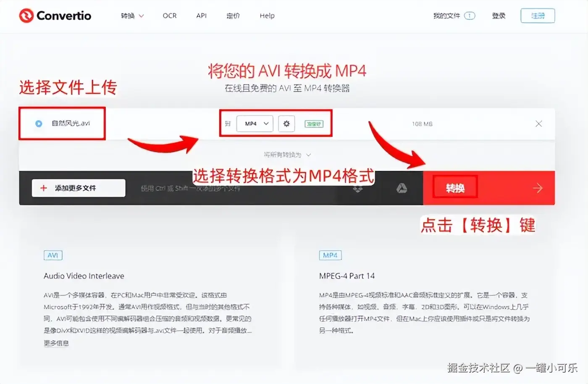Click the play icon beside 自然风光.avi
The image size is (588, 384).
click(x=39, y=124)
